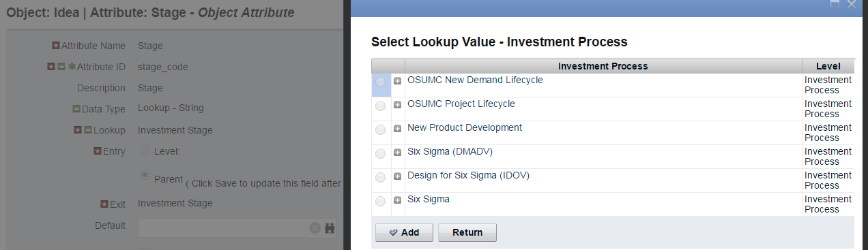Select the Design for Six Sigma (IDOV) radio

pyautogui.click(x=380, y=178)
